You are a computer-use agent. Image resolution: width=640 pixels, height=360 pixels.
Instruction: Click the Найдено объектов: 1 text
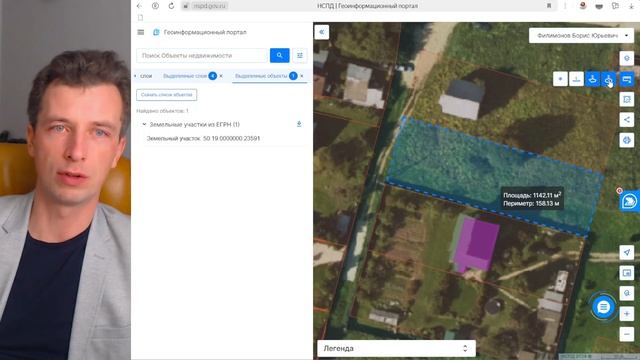[162, 111]
